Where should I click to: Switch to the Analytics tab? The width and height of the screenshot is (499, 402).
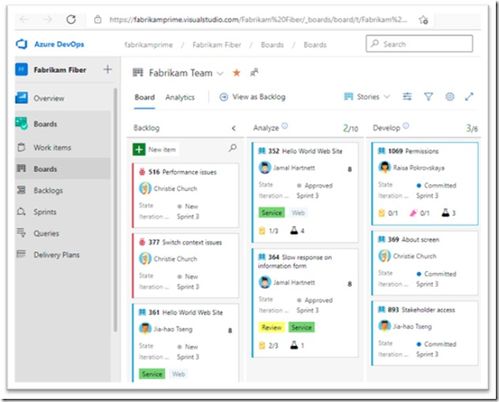(180, 97)
